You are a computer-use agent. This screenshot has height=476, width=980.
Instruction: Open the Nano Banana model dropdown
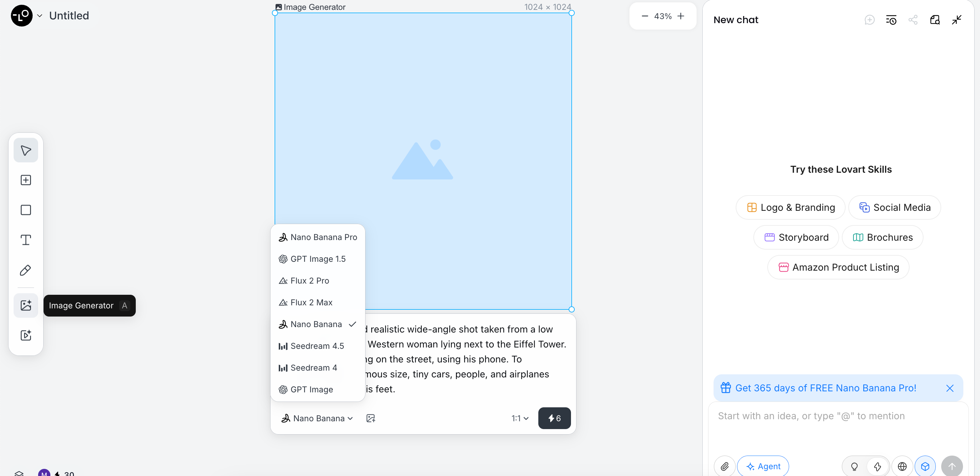pyautogui.click(x=317, y=418)
